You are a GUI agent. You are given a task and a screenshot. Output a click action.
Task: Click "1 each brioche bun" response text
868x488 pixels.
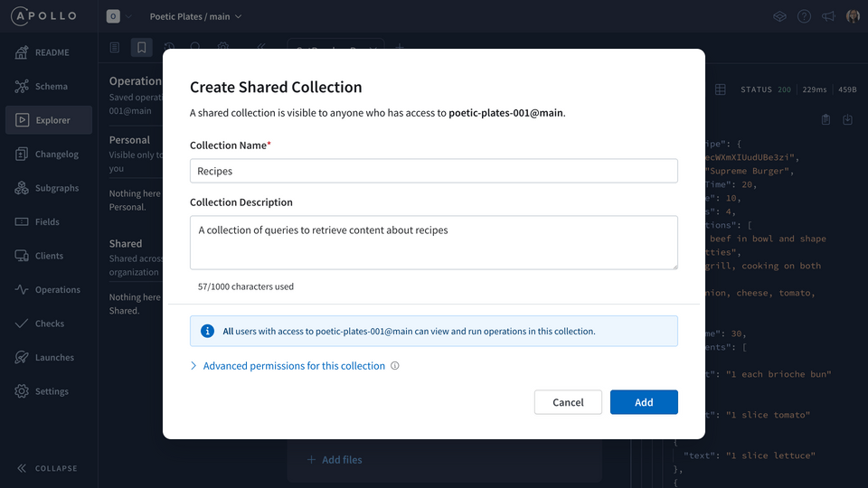point(778,374)
